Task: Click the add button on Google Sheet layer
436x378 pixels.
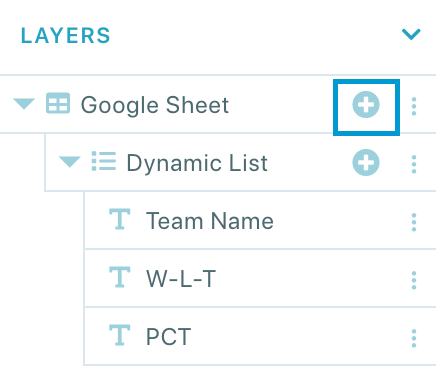Action: (x=366, y=105)
